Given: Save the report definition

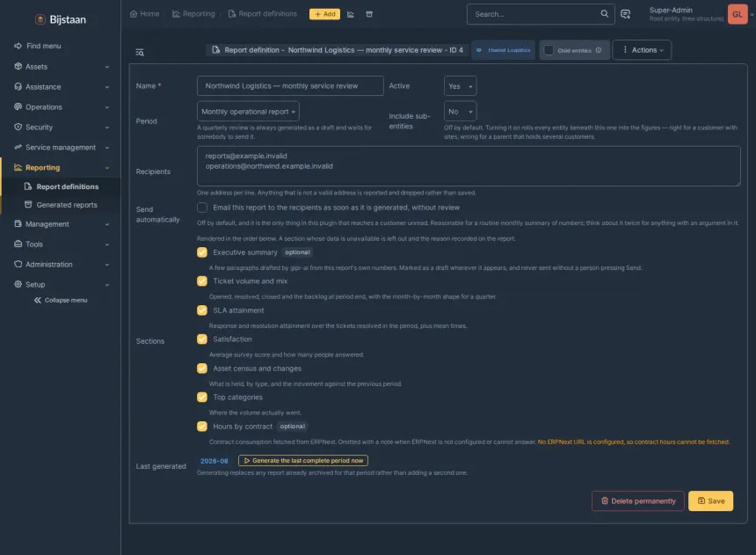Looking at the screenshot, I should coord(710,501).
